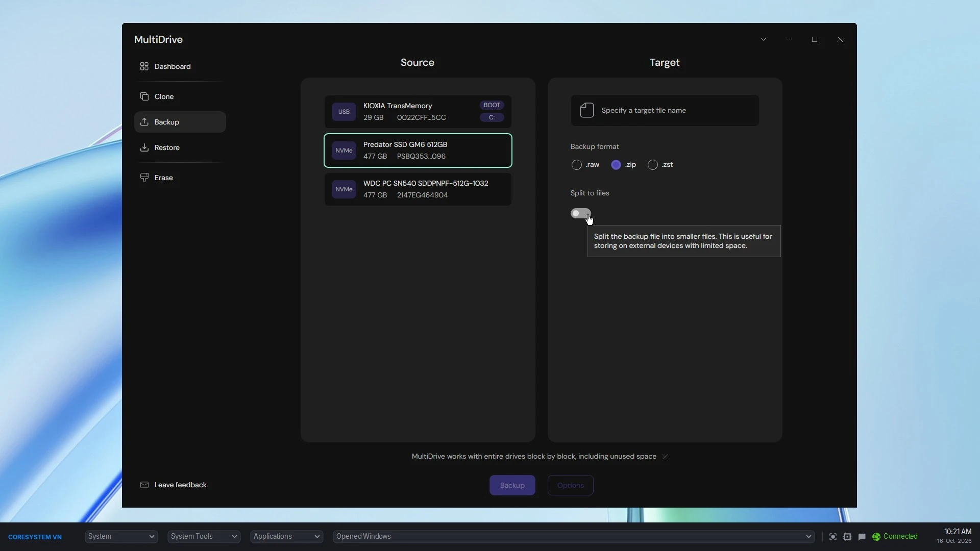The height and width of the screenshot is (551, 980).
Task: Click the BOOT tag on KIOXIA drive
Action: click(x=492, y=105)
